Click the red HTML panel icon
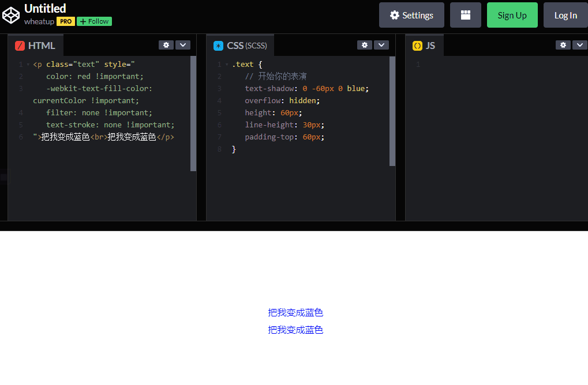The height and width of the screenshot is (385, 588). [20, 46]
